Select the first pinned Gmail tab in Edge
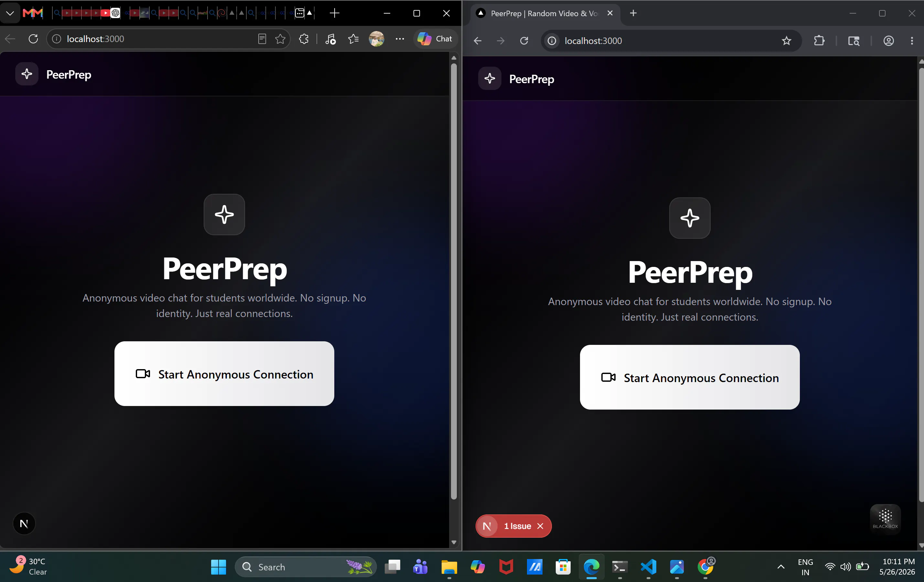 click(x=27, y=13)
